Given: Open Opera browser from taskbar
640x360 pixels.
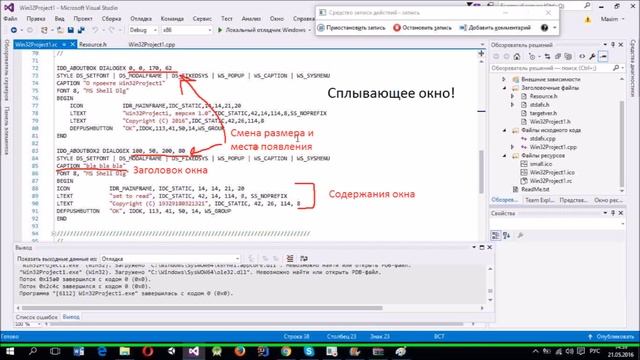Looking at the screenshot, I should 148,351.
